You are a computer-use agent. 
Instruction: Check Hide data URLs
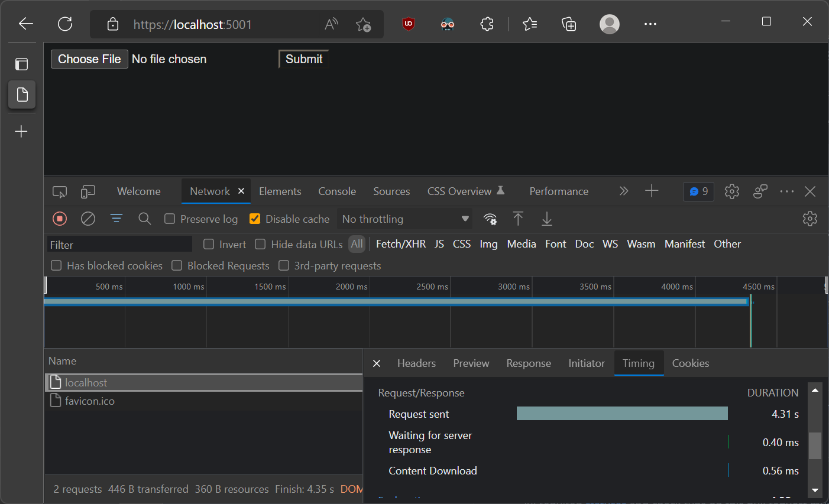260,244
